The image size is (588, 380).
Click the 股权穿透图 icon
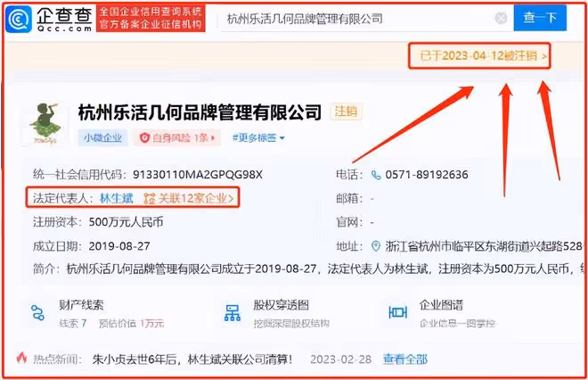point(233,313)
